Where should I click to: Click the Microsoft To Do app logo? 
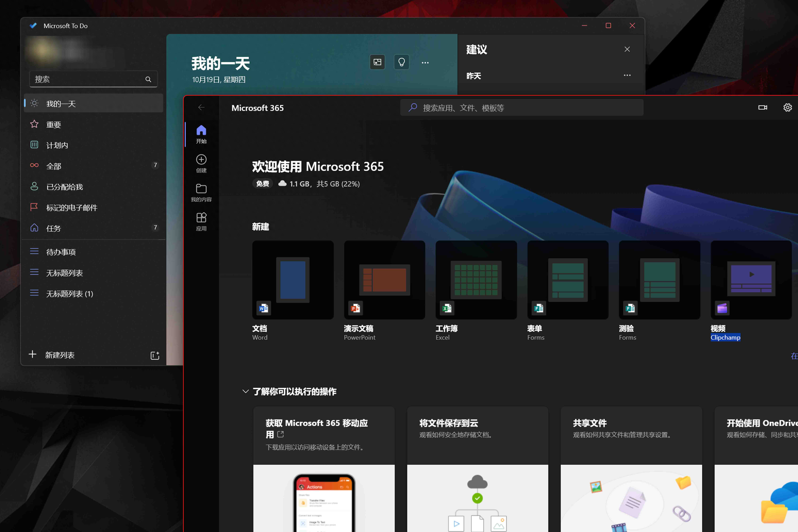(33, 26)
